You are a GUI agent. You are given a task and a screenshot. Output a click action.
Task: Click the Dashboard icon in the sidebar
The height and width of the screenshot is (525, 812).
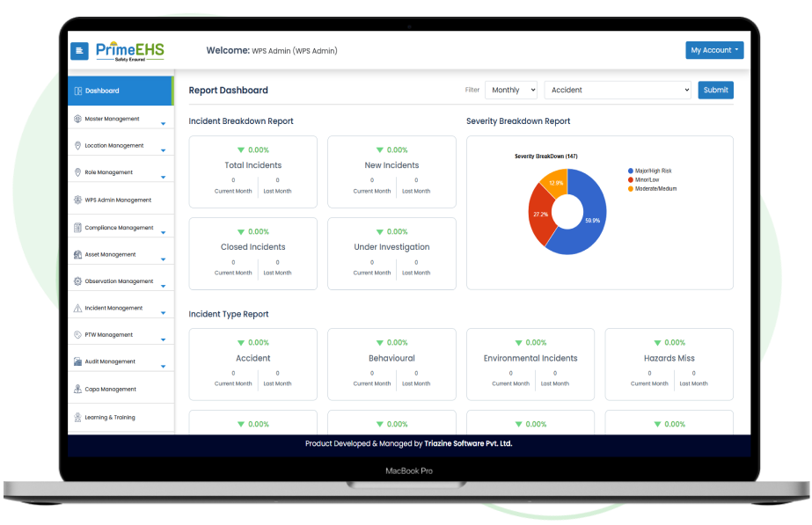[x=77, y=91]
